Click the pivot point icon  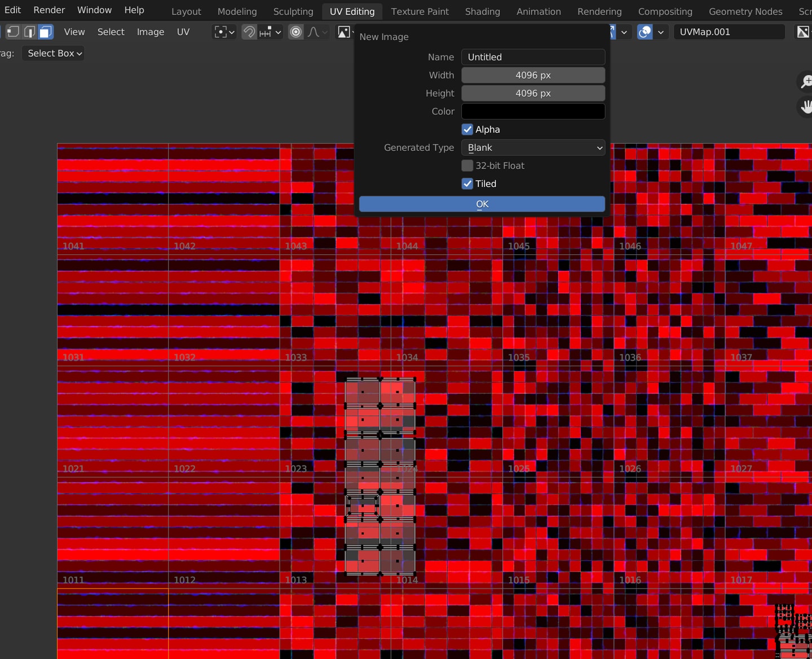(x=220, y=32)
